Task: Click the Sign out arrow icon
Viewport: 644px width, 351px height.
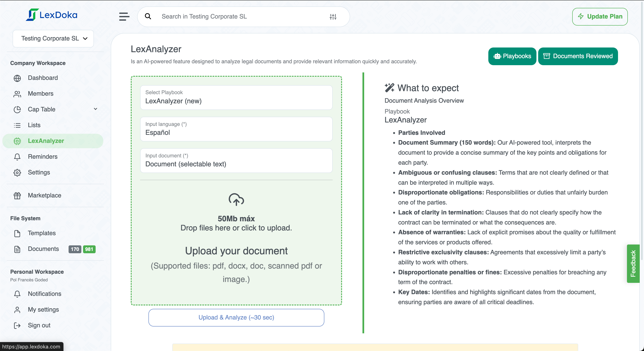Action: tap(17, 325)
